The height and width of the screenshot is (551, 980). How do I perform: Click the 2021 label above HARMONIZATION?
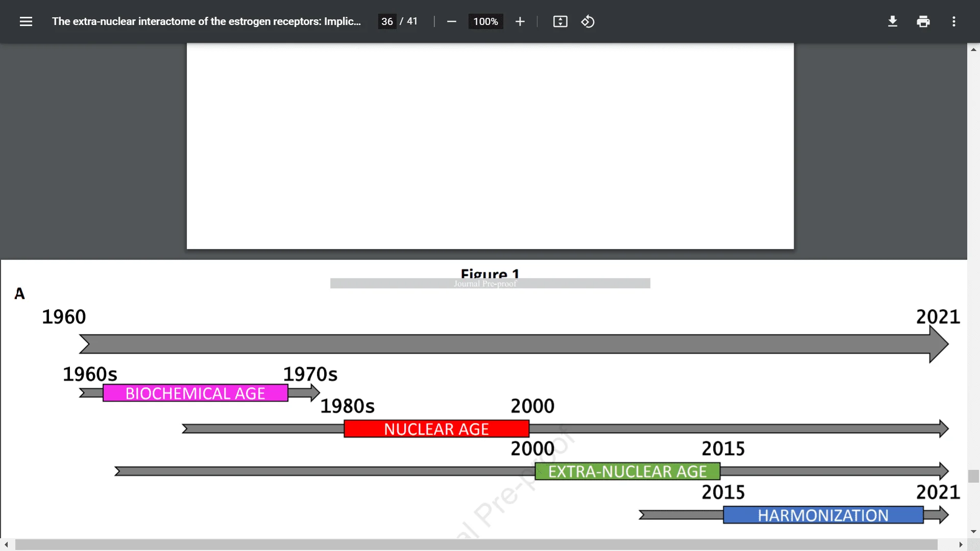tap(938, 492)
